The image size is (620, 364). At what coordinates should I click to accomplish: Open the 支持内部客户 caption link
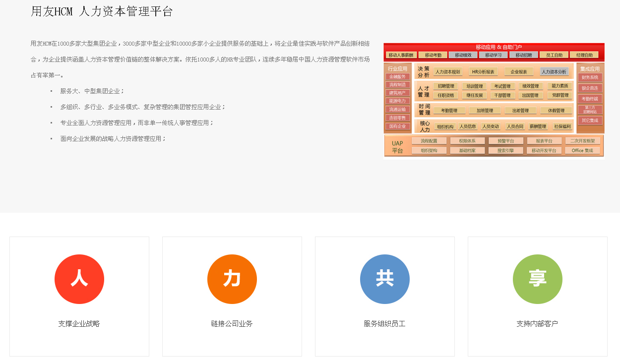(537, 324)
